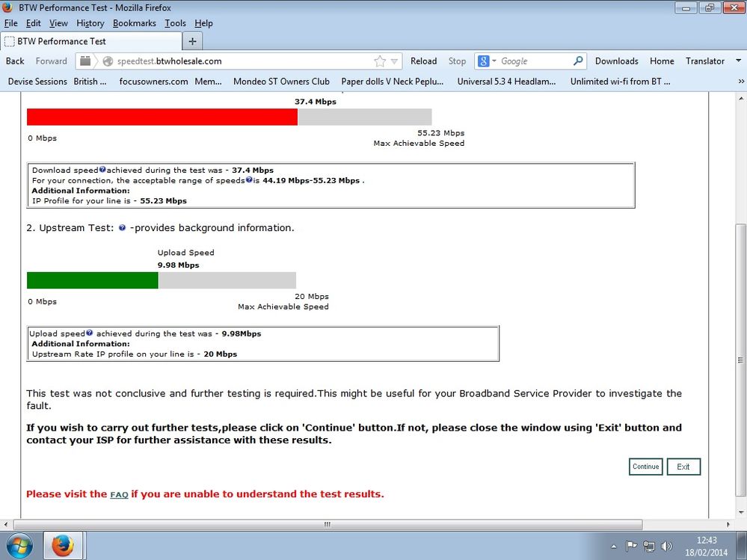Open a new tab with plus button

192,41
